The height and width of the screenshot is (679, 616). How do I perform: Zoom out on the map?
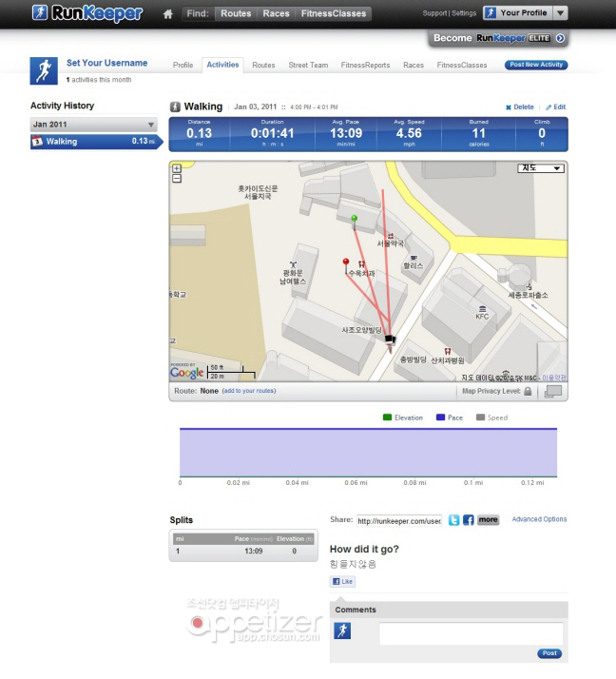tap(177, 179)
